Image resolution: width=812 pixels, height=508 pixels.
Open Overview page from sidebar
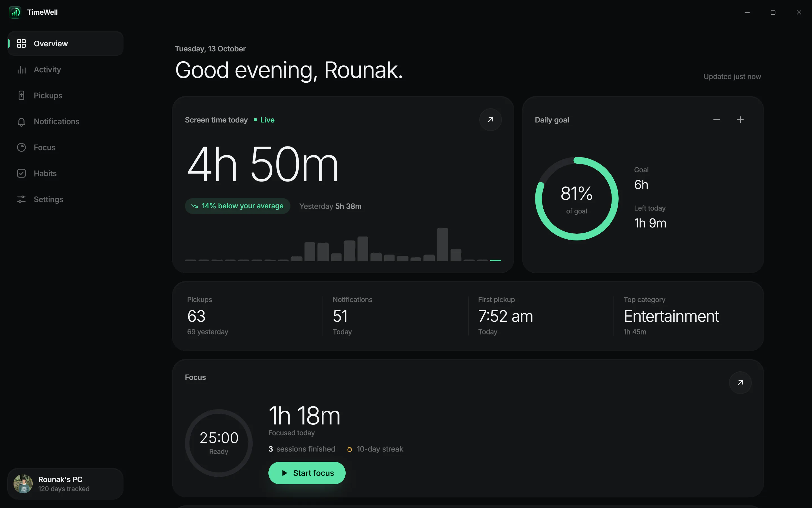65,44
